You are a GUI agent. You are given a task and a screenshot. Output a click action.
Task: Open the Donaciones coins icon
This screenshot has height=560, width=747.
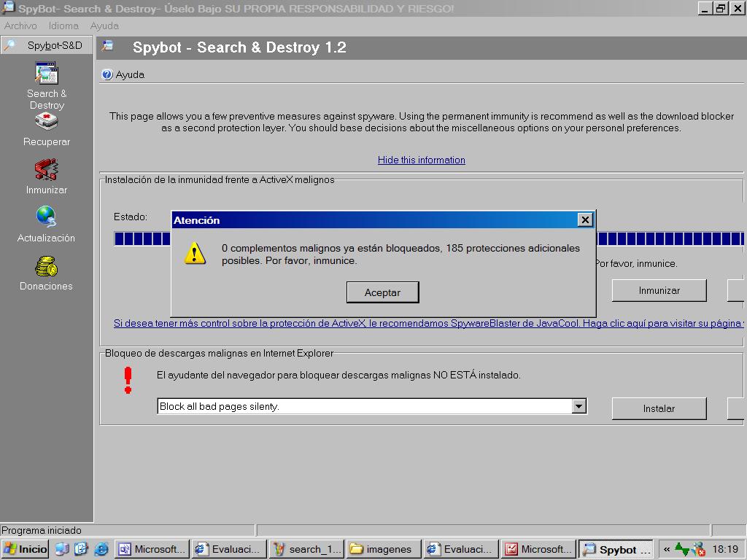[46, 266]
